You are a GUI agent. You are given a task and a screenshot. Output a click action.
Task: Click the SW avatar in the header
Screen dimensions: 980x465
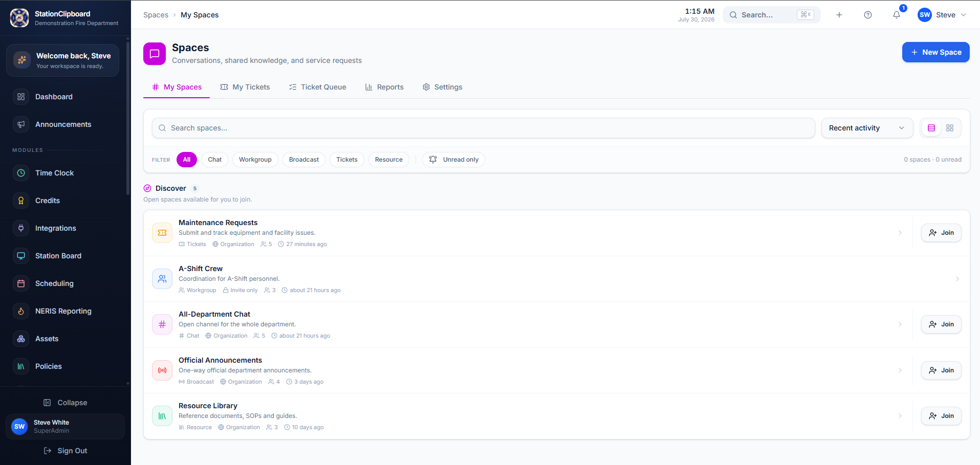point(925,15)
